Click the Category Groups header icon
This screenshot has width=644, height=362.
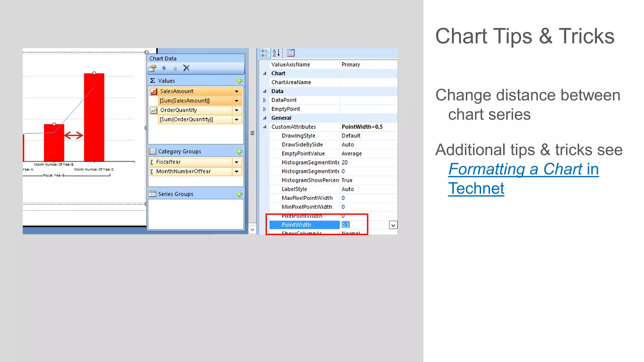[x=153, y=151]
